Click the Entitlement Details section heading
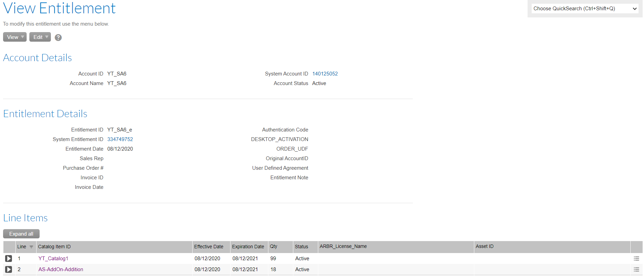This screenshot has width=644, height=279. click(45, 114)
